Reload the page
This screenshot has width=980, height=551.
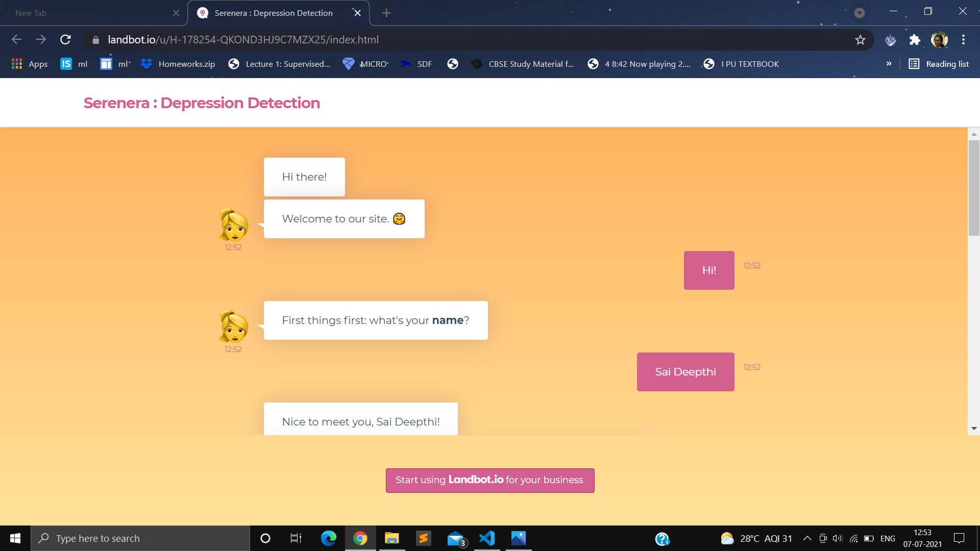[65, 40]
